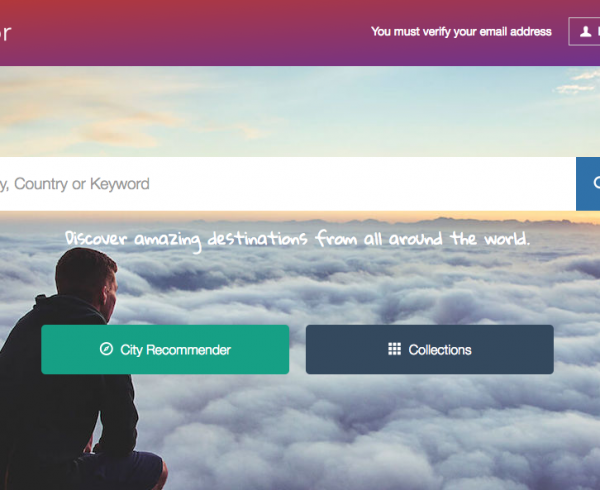Viewport: 600px width, 490px height.
Task: Click the compass icon in City Recommender
Action: (x=106, y=349)
